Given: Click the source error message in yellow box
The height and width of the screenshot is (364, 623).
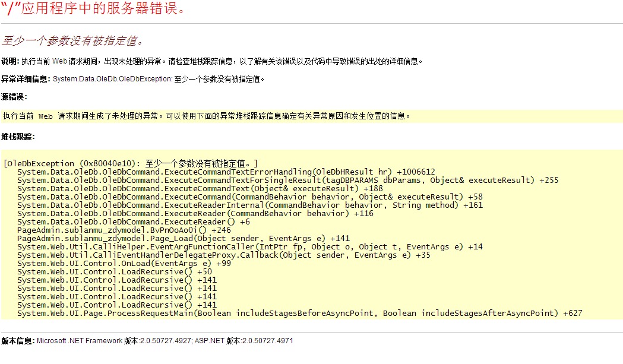Looking at the screenshot, I should click(x=206, y=116).
